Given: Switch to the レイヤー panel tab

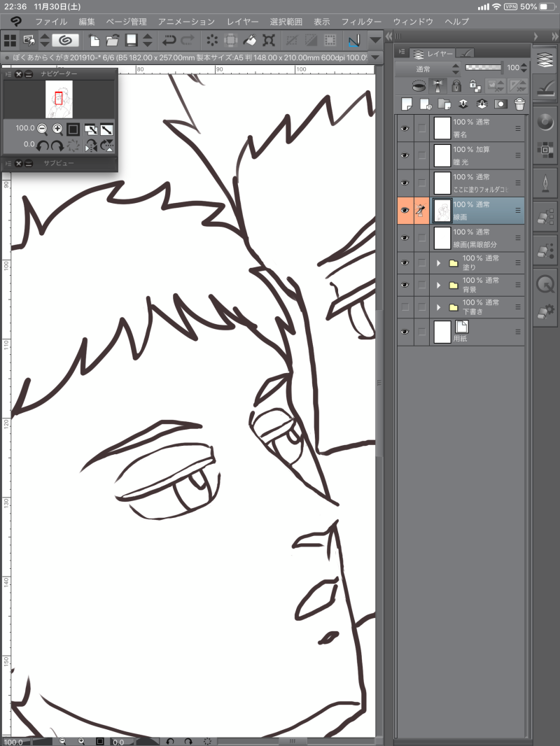Looking at the screenshot, I should tap(433, 54).
